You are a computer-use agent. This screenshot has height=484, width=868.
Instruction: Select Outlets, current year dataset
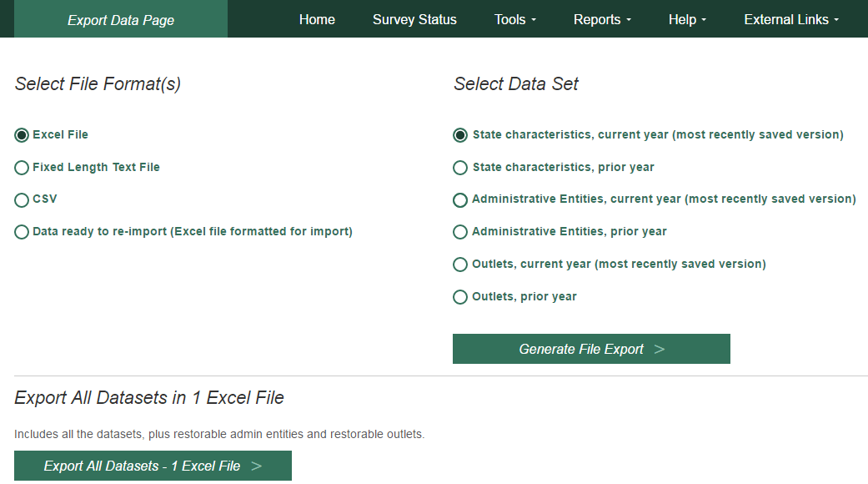(460, 265)
